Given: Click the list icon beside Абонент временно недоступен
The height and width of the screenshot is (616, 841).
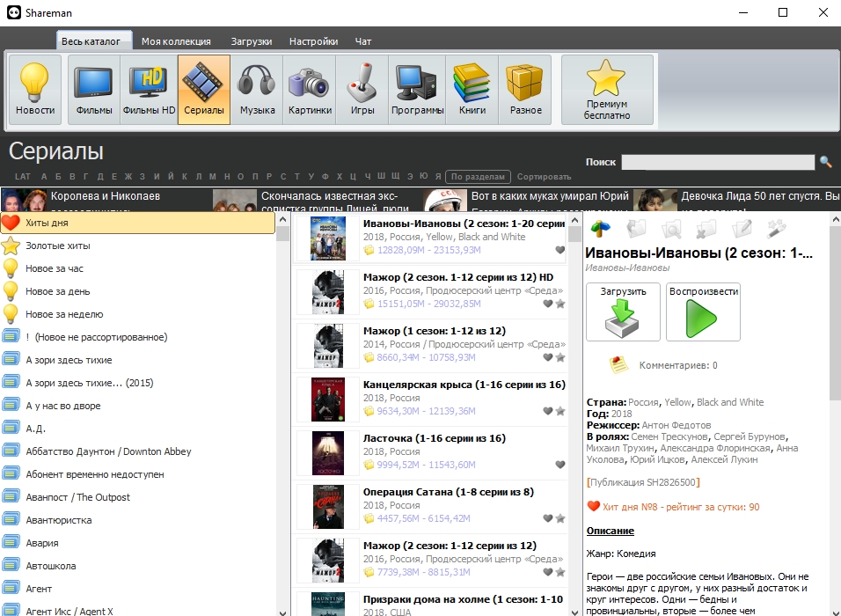Looking at the screenshot, I should coord(11,474).
